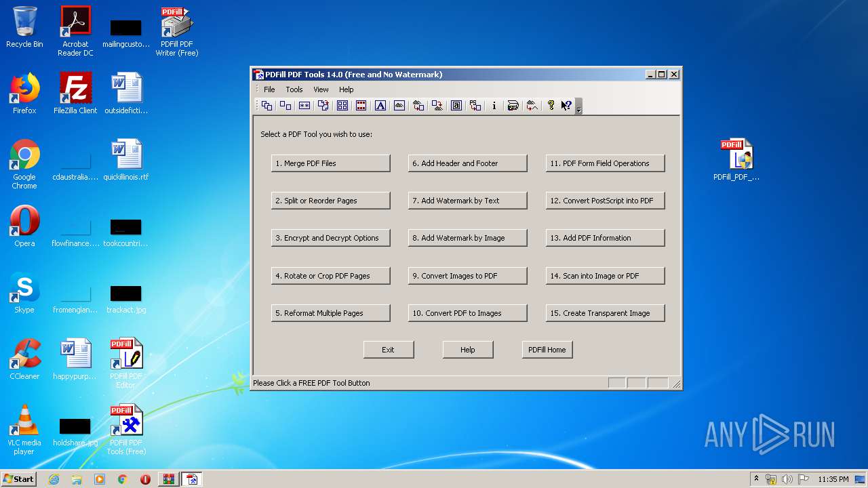Choose '13. Add PDF Information' button
868x488 pixels.
point(606,238)
